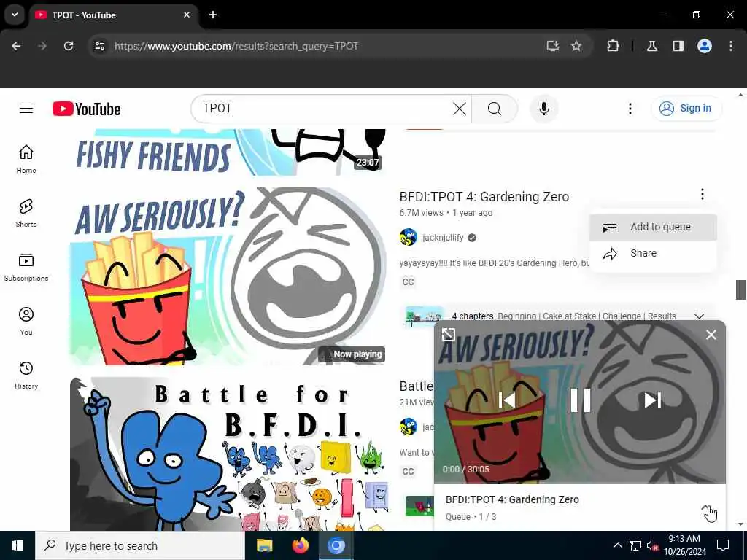747x560 pixels.
Task: Select Share menu option
Action: click(x=653, y=253)
